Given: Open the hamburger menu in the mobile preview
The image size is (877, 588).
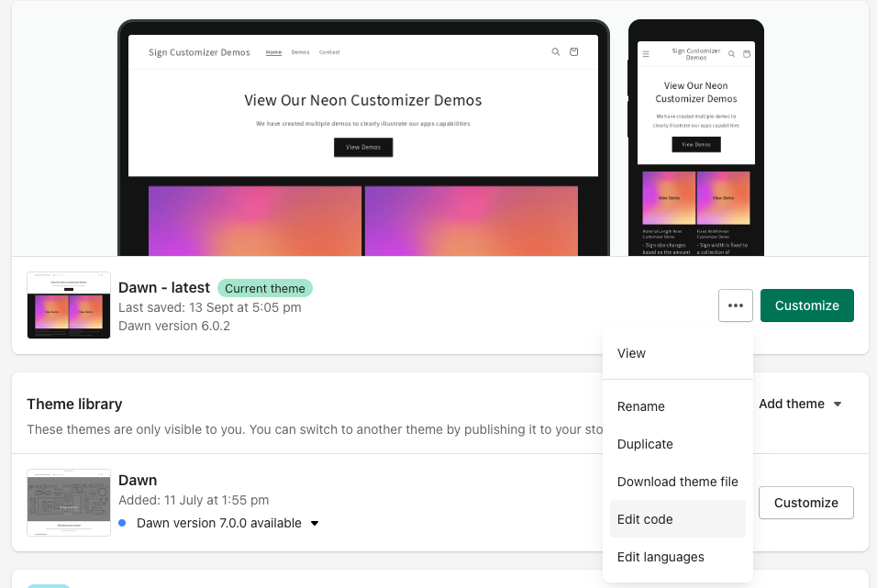Looking at the screenshot, I should click(646, 54).
